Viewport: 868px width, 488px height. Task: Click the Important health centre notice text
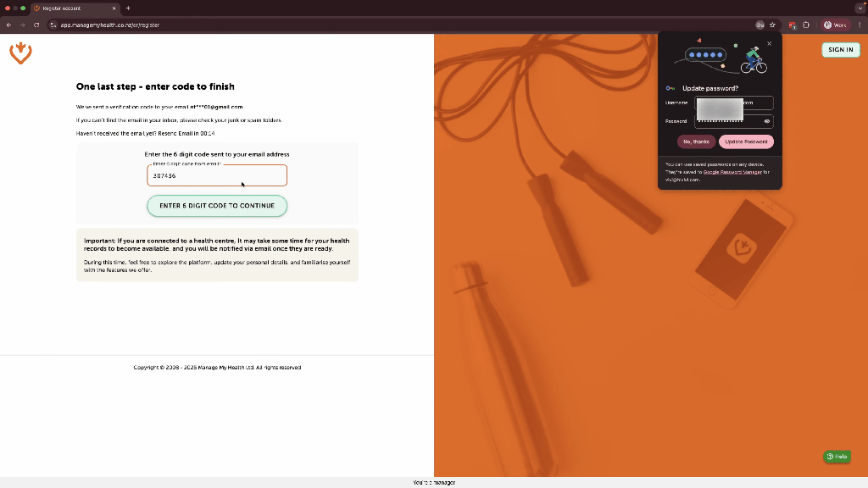[x=216, y=245]
